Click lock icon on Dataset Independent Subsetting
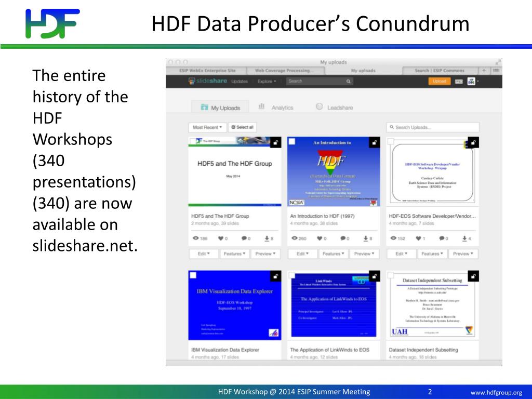The image size is (532, 399). coord(473,276)
